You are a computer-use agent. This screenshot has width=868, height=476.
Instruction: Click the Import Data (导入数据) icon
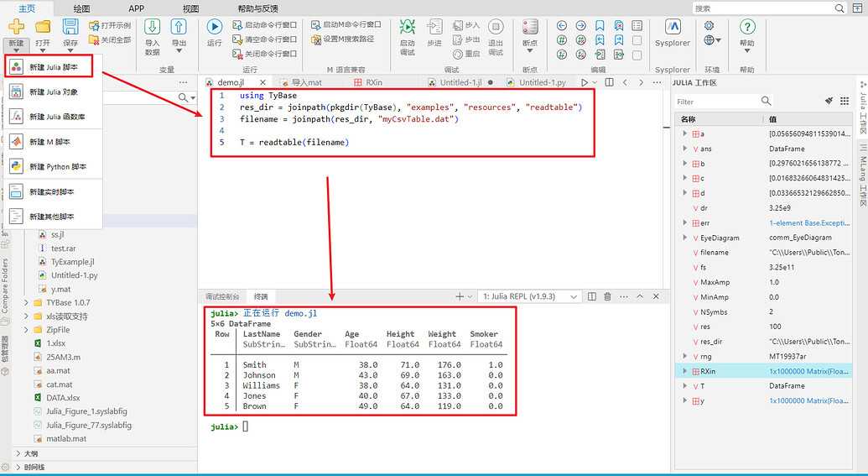153,27
